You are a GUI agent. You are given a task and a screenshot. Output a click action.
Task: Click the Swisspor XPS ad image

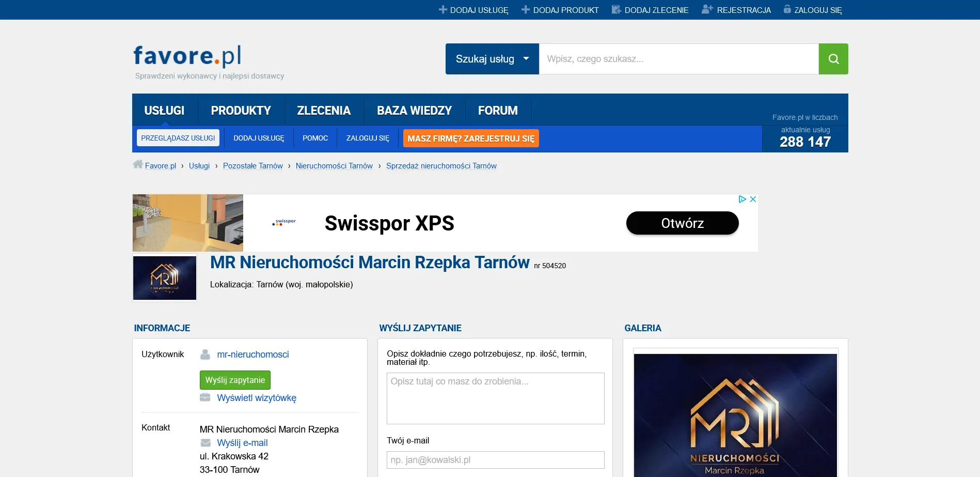pos(188,223)
